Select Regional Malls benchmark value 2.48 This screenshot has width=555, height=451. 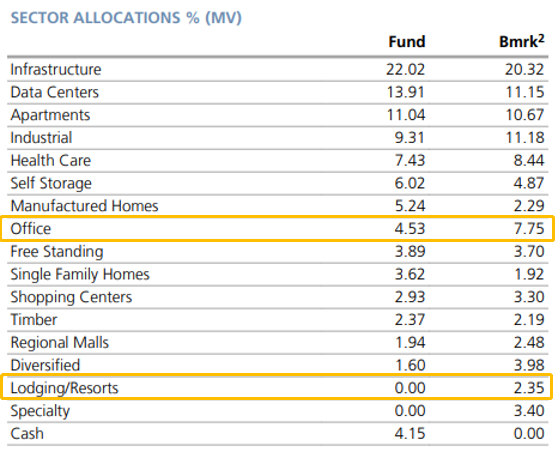(x=529, y=342)
